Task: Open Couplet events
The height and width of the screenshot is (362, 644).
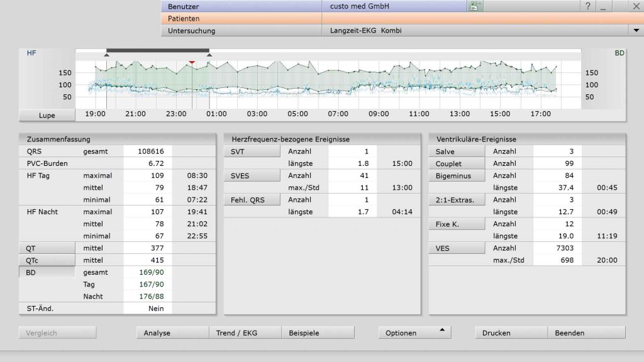Action: pos(457,163)
